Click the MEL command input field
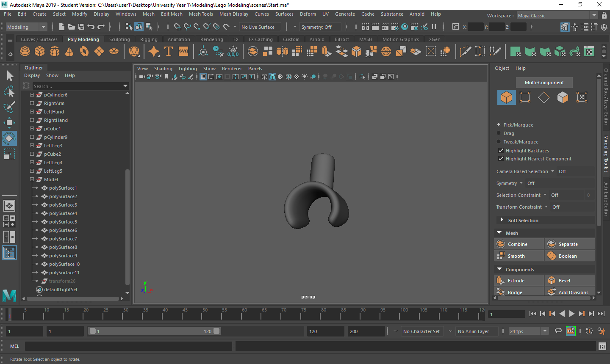The height and width of the screenshot is (364, 610). pos(128,346)
